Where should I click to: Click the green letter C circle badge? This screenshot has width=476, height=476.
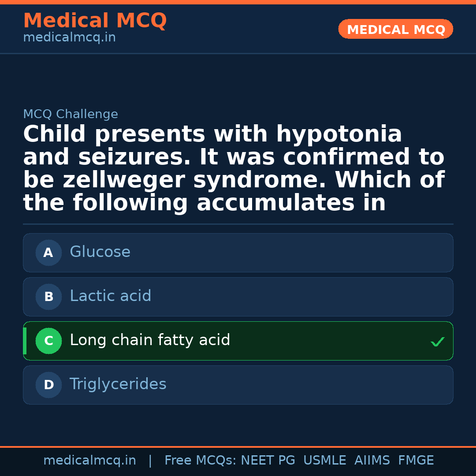(x=48, y=341)
